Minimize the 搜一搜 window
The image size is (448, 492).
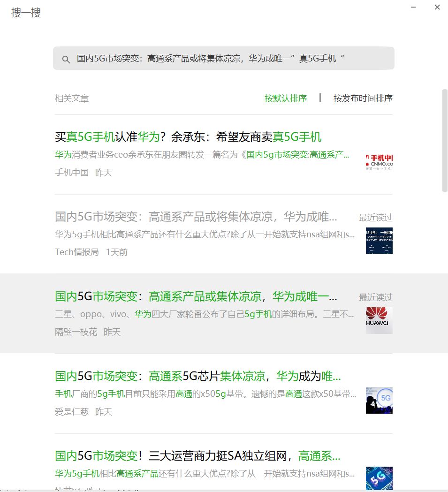pos(413,7)
